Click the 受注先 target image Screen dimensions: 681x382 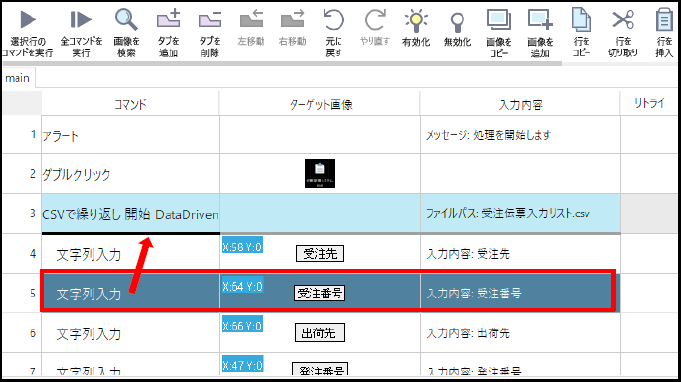(320, 254)
